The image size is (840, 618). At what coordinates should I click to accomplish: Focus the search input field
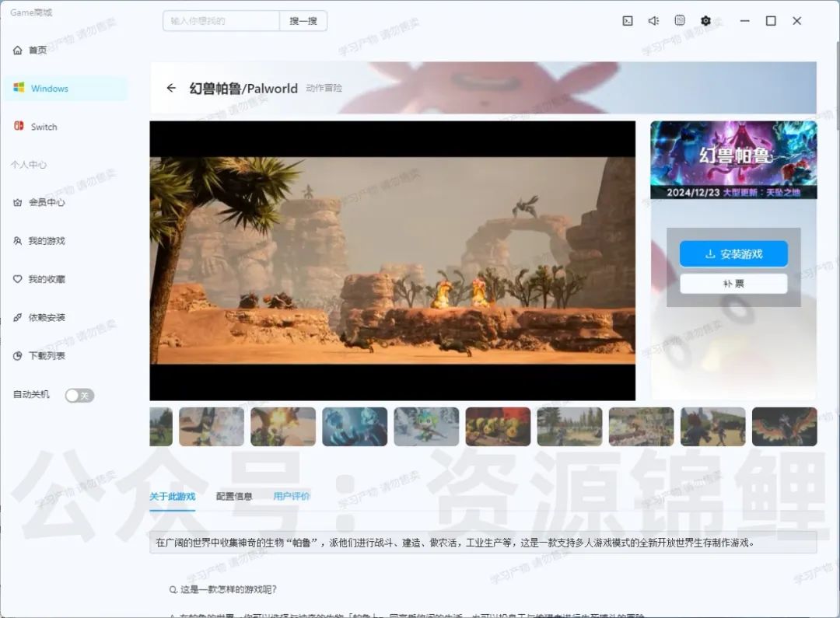[221, 21]
